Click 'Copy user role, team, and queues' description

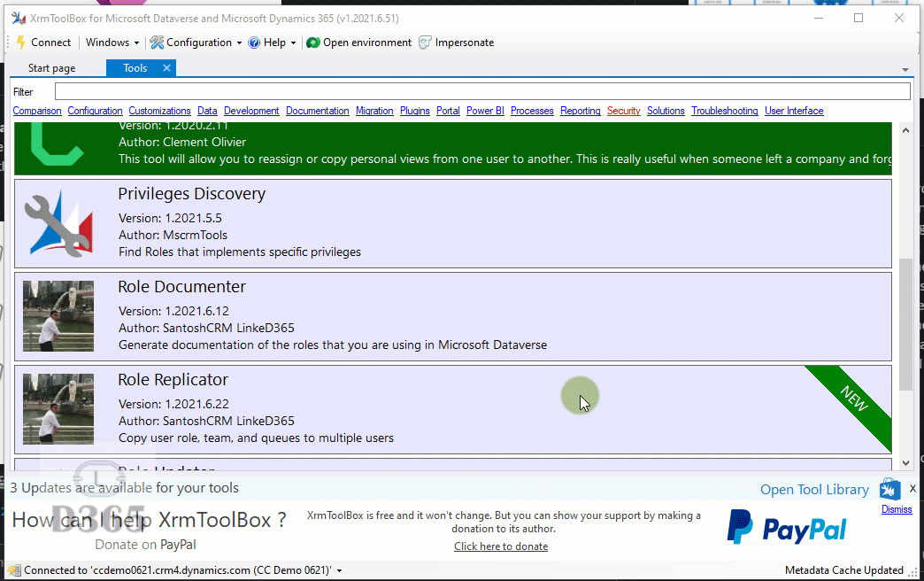point(257,438)
